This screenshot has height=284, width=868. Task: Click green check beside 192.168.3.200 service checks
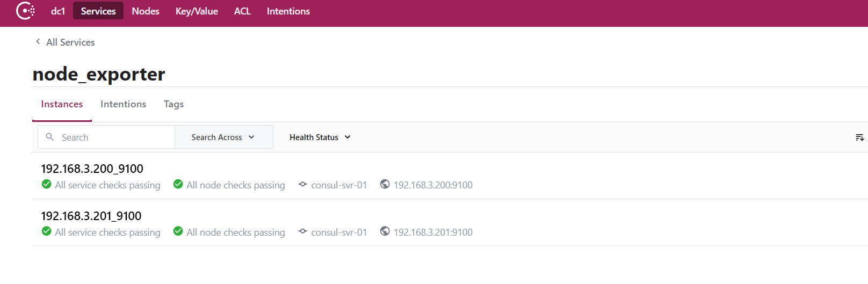(47, 184)
